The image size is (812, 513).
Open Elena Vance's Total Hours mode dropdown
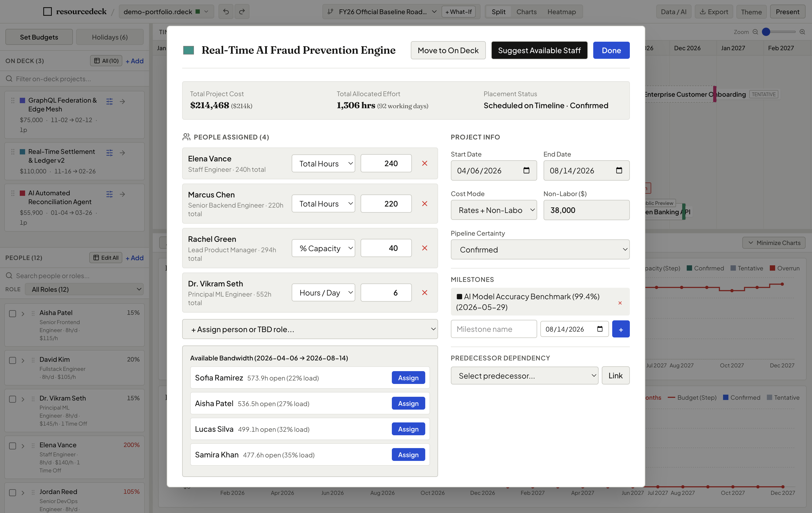[323, 164]
